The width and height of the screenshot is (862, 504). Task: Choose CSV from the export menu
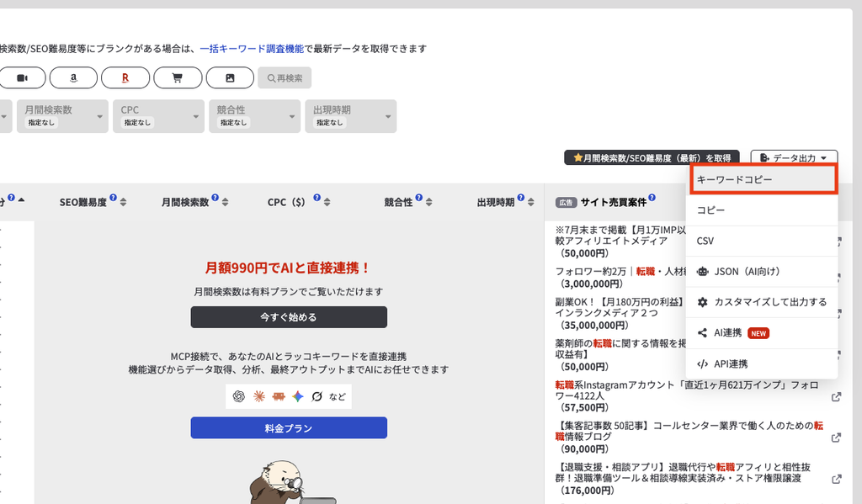762,241
